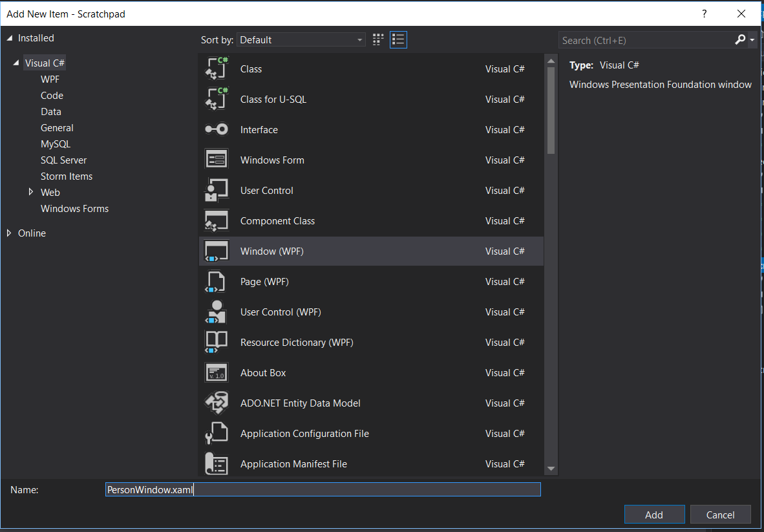
Task: Click the scrollbar up arrow
Action: coord(551,61)
